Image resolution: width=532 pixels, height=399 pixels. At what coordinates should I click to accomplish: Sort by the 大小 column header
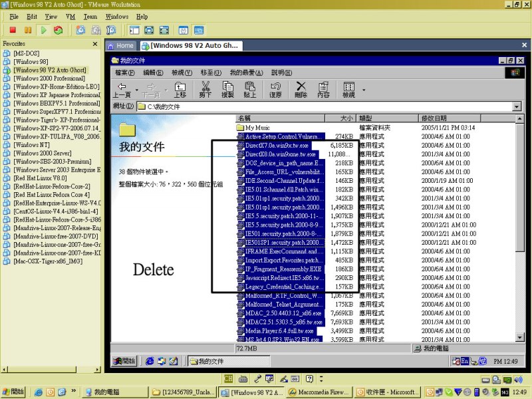pyautogui.click(x=340, y=118)
